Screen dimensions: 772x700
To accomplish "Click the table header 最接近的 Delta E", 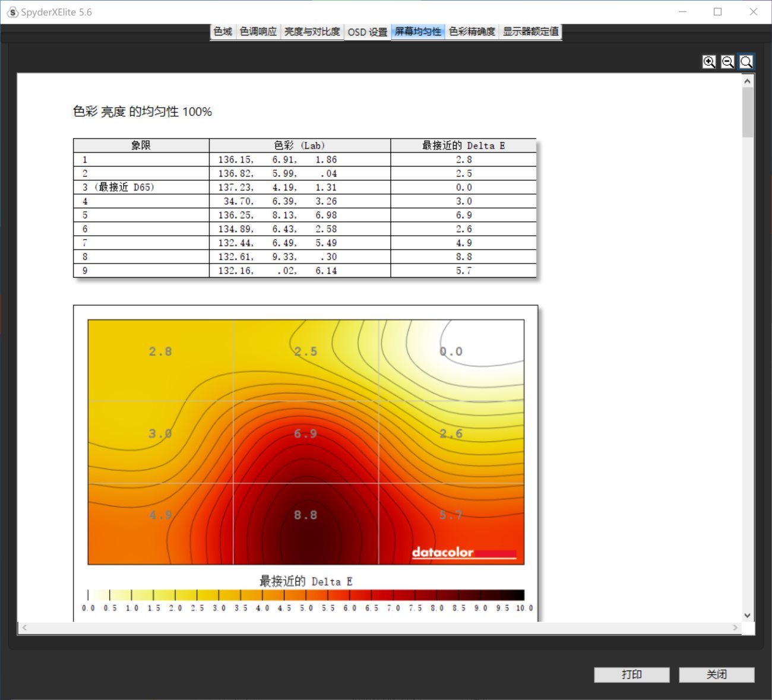I will pyautogui.click(x=463, y=145).
